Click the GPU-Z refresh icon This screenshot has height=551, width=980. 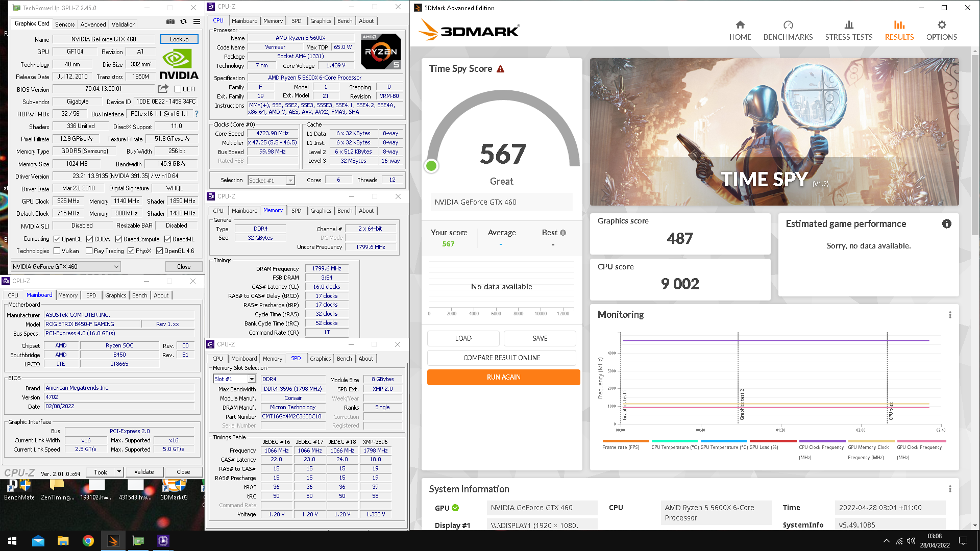pos(183,21)
